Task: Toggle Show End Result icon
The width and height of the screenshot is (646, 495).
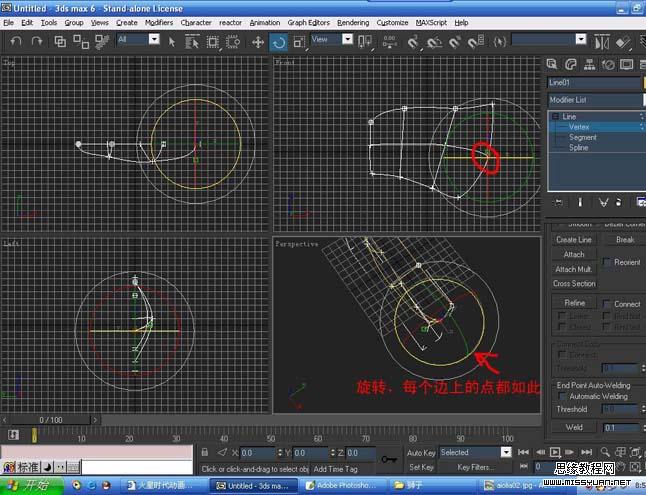Action: coord(580,202)
